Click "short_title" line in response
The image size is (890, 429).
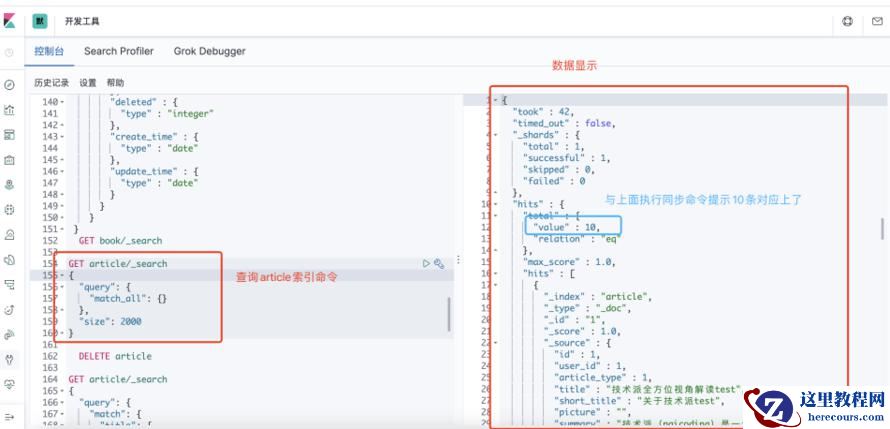[640, 401]
